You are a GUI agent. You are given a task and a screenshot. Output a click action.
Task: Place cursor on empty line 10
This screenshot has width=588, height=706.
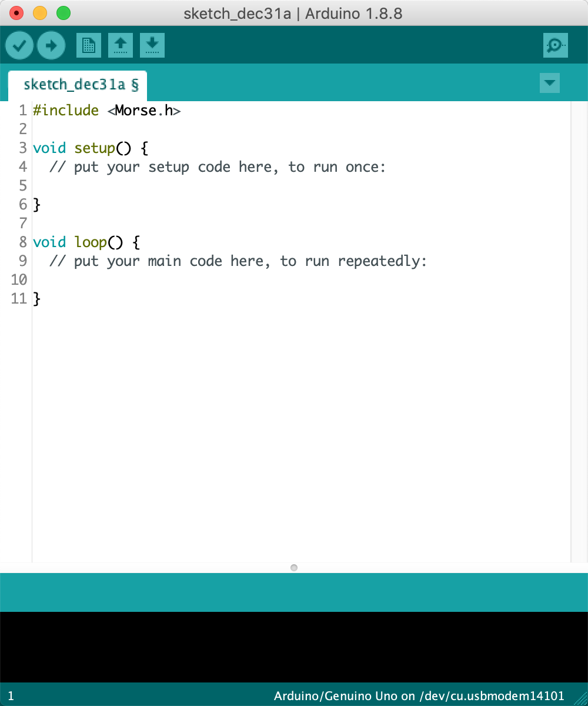coord(176,280)
